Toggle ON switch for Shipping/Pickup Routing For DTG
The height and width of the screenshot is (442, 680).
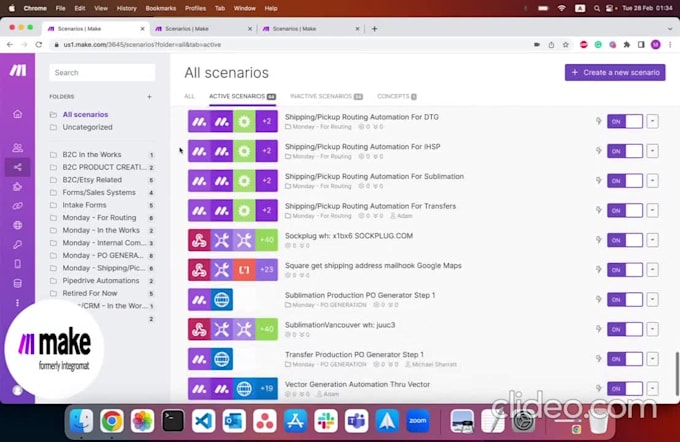coord(624,121)
